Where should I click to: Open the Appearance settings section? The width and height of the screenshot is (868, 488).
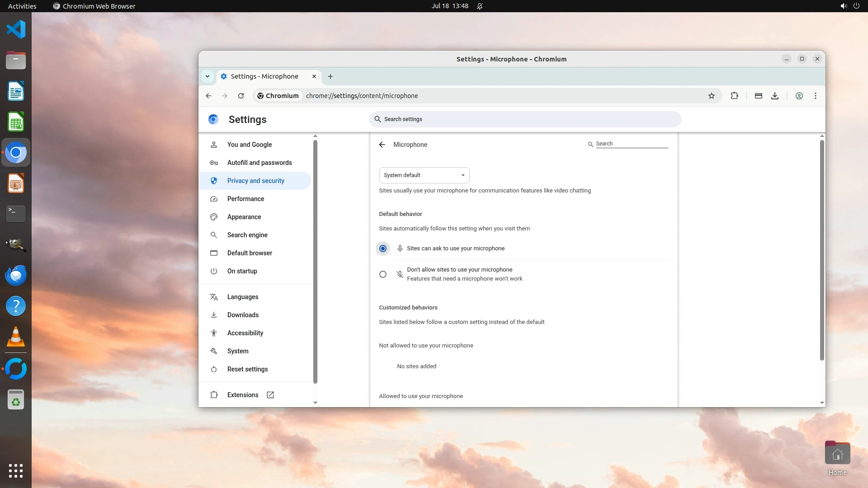[x=244, y=217]
